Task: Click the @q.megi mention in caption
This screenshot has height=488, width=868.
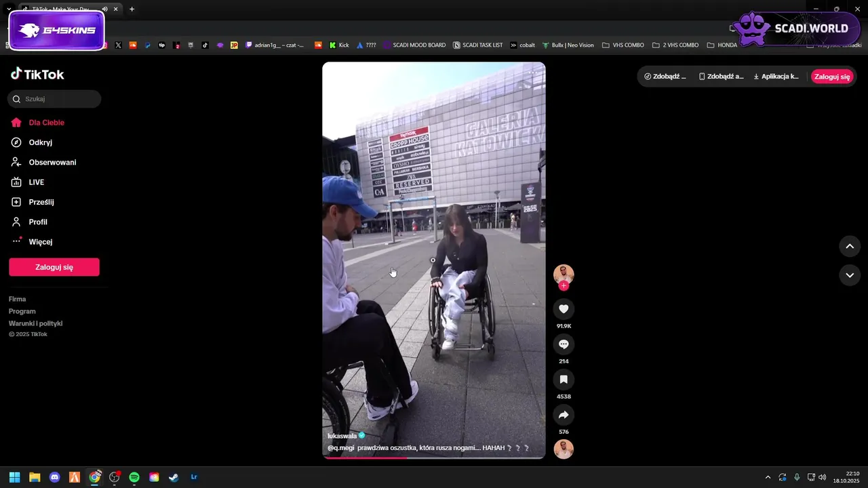Action: coord(340,448)
